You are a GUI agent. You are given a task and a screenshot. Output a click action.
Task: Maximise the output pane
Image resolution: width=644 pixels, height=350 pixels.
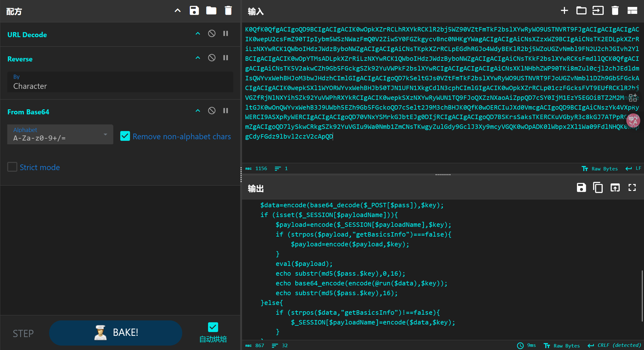pyautogui.click(x=632, y=188)
